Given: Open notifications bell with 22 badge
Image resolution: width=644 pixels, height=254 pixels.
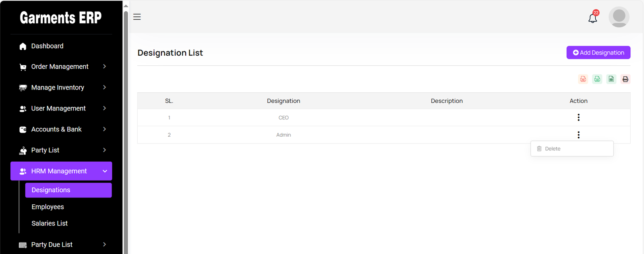Looking at the screenshot, I should pyautogui.click(x=592, y=18).
